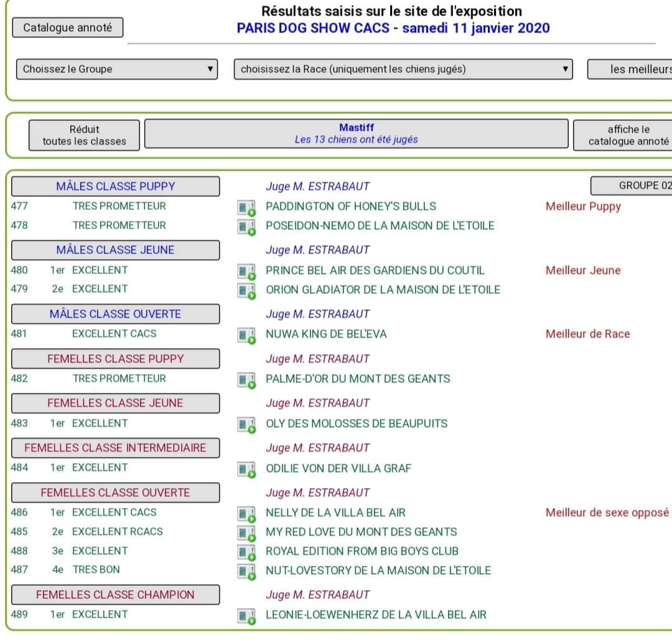The height and width of the screenshot is (642, 672).
Task: Open judgment icon for Paddington of Honey's Bulls
Action: 246,207
